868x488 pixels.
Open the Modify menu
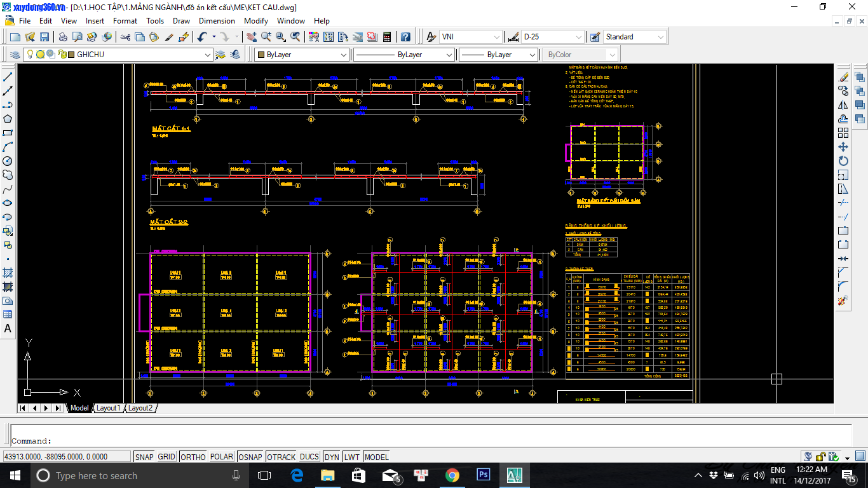click(x=256, y=21)
